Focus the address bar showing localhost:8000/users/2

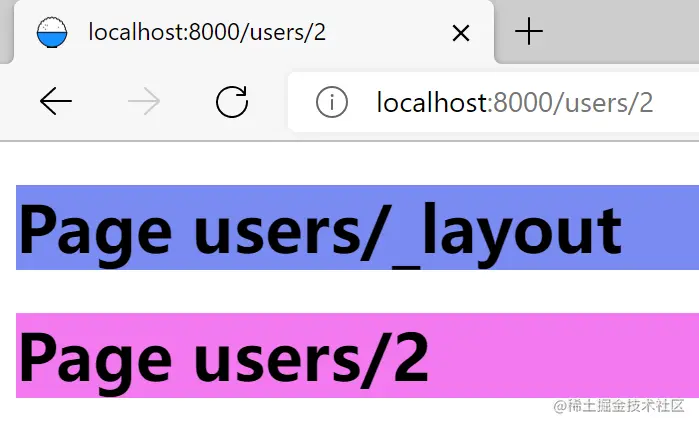(x=493, y=102)
